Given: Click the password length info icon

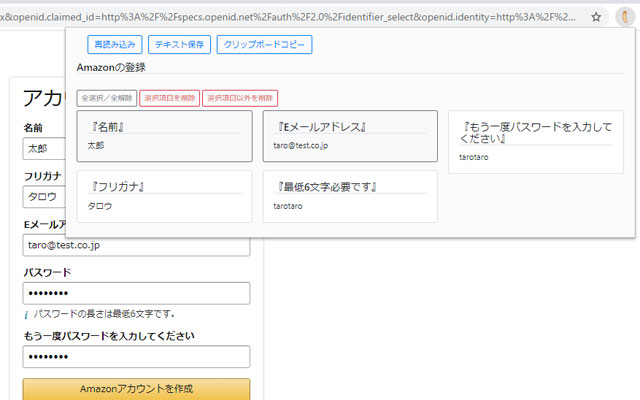Looking at the screenshot, I should [x=26, y=314].
